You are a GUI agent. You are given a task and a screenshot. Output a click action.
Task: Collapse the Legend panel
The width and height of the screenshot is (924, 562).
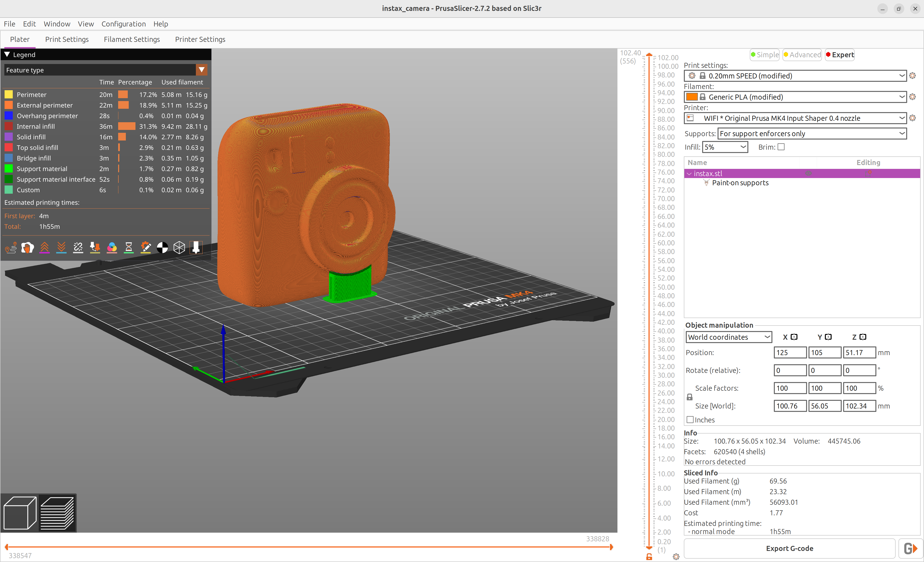point(7,54)
